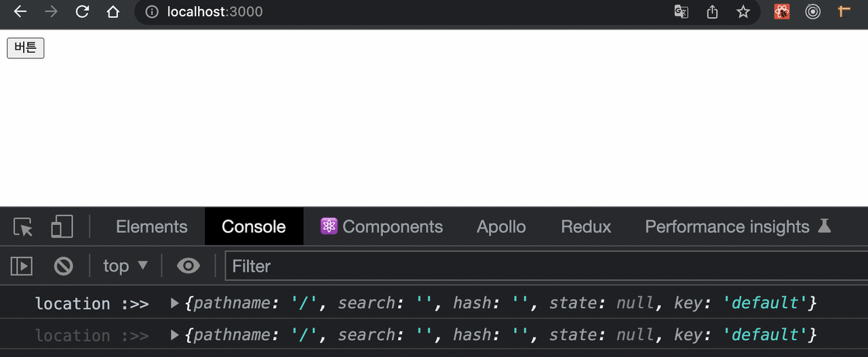The image size is (868, 357).
Task: Switch to the Elements tab
Action: pyautogui.click(x=152, y=227)
